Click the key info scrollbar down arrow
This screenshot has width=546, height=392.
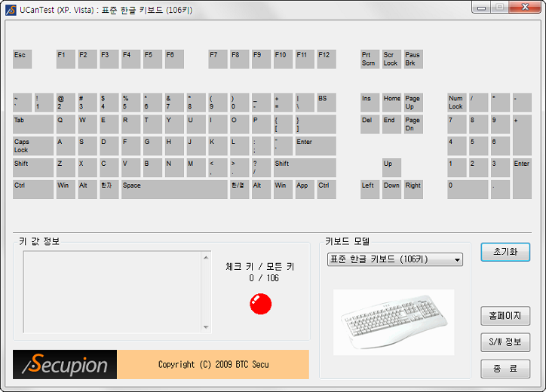[x=206, y=327]
